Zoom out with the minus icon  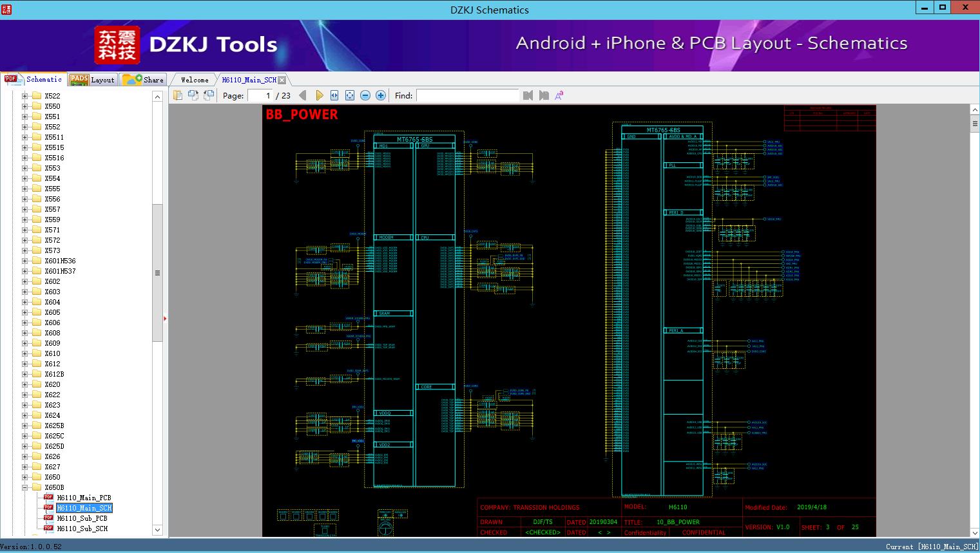(x=365, y=95)
